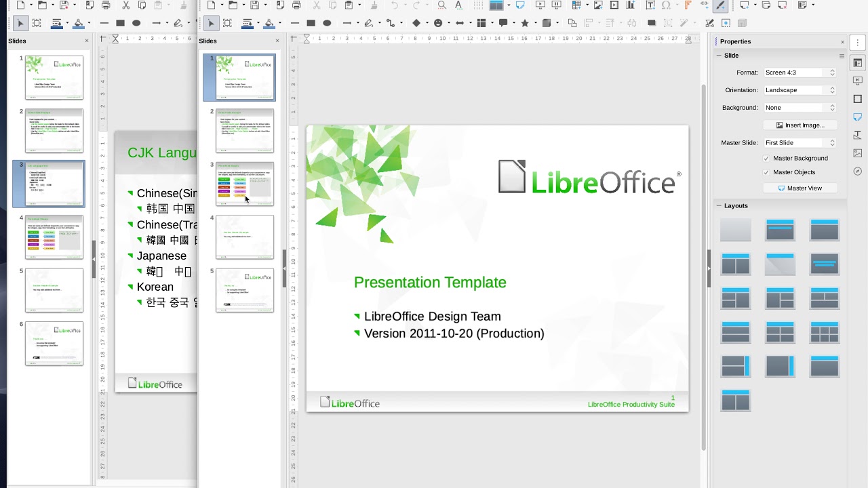868x488 pixels.
Task: Choose Blank Slide layout thumbnail
Action: click(736, 230)
